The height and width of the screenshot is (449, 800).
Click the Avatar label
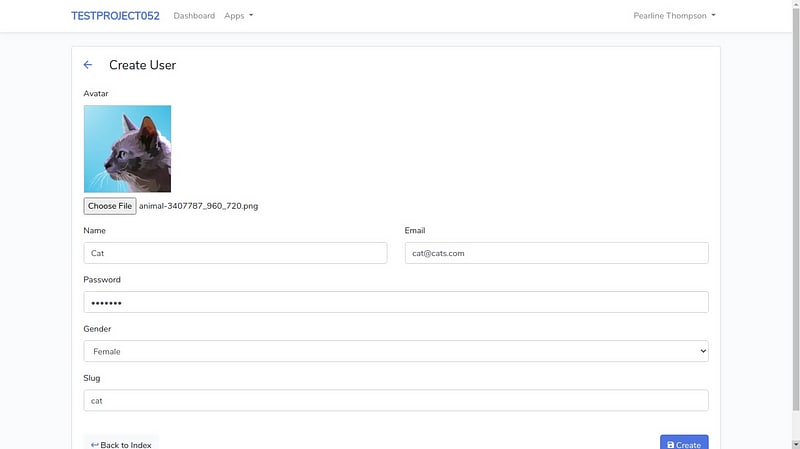(96, 93)
